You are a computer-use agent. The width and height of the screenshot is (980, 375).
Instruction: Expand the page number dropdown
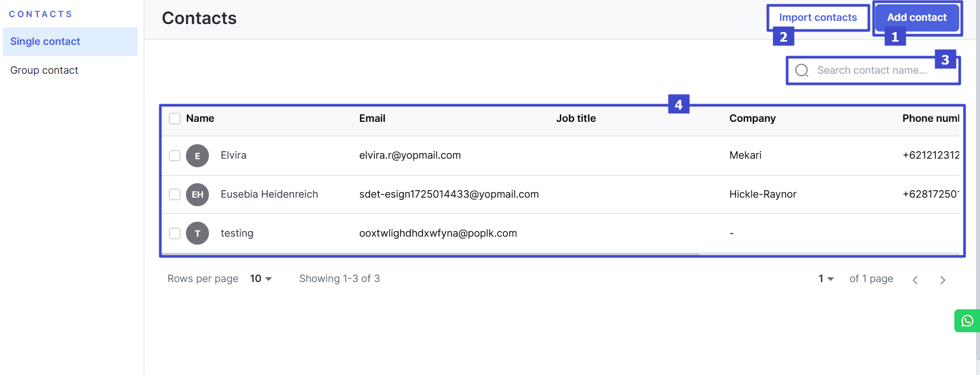[x=826, y=279]
